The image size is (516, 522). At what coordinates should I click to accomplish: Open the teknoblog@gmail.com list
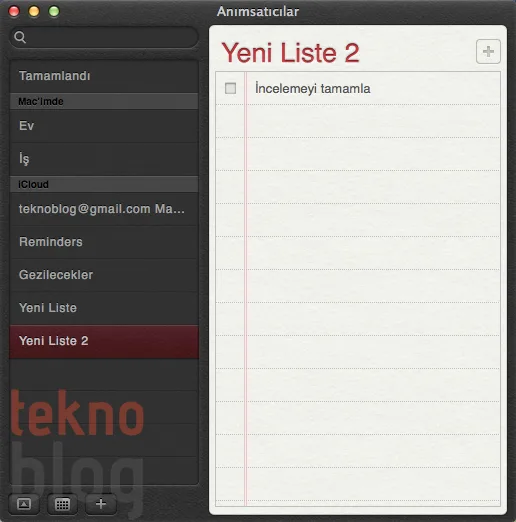104,209
